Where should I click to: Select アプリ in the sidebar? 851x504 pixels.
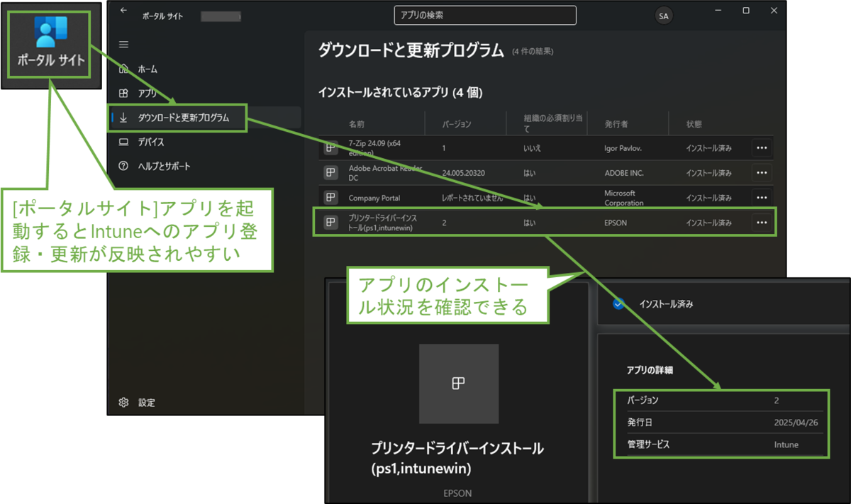pyautogui.click(x=148, y=94)
